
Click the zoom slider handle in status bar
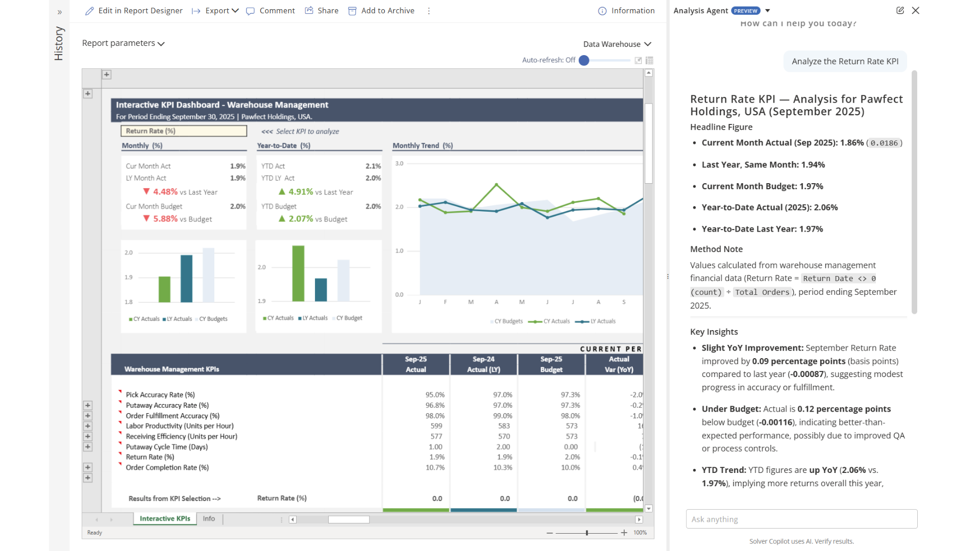(587, 533)
